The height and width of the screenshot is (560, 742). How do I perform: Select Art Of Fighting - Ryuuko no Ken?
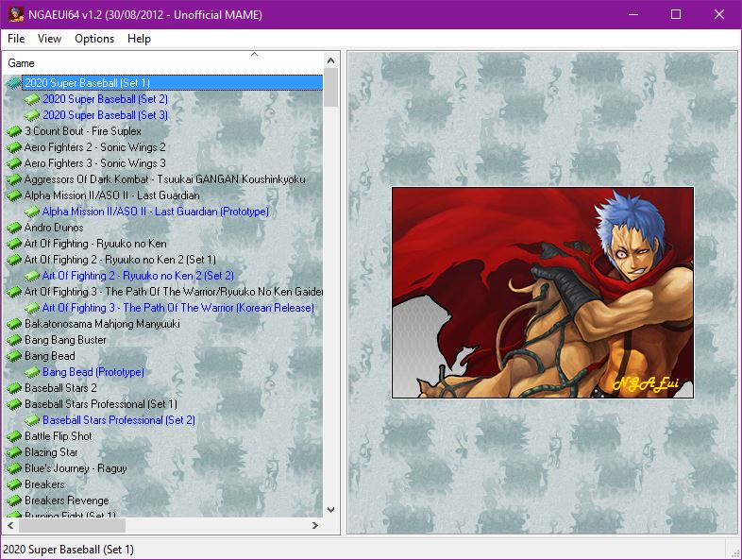[x=95, y=244]
